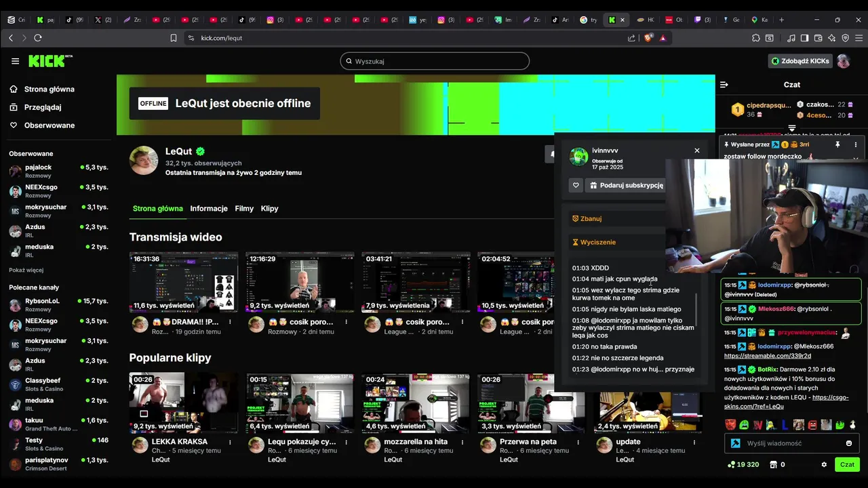Image resolution: width=868 pixels, height=488 pixels.
Task: Click the Wyszukaj search field
Action: click(x=435, y=61)
